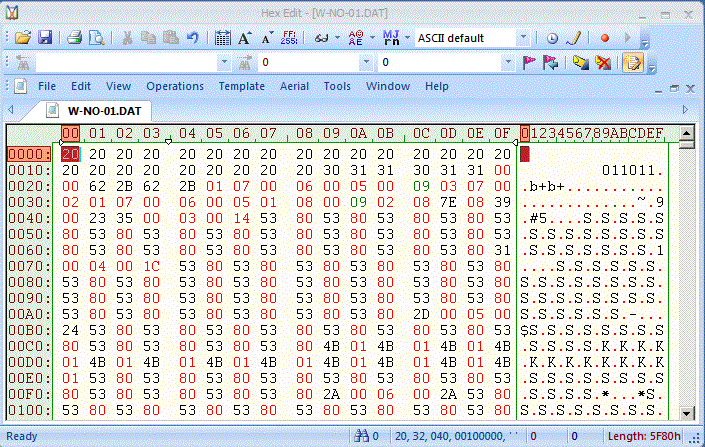This screenshot has width=705, height=447.
Task: Toggle the FF/255 hex address display button
Action: 288,38
